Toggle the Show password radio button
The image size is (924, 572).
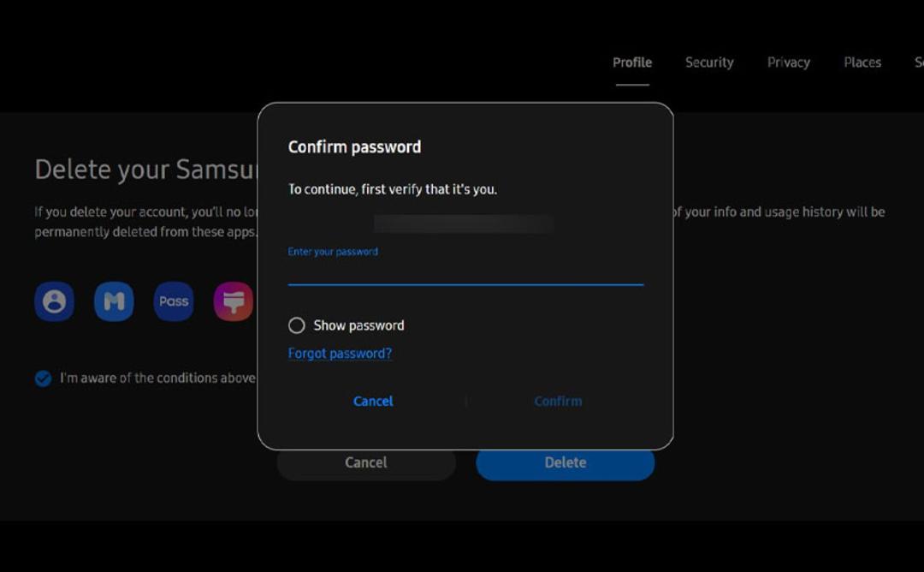coord(296,325)
